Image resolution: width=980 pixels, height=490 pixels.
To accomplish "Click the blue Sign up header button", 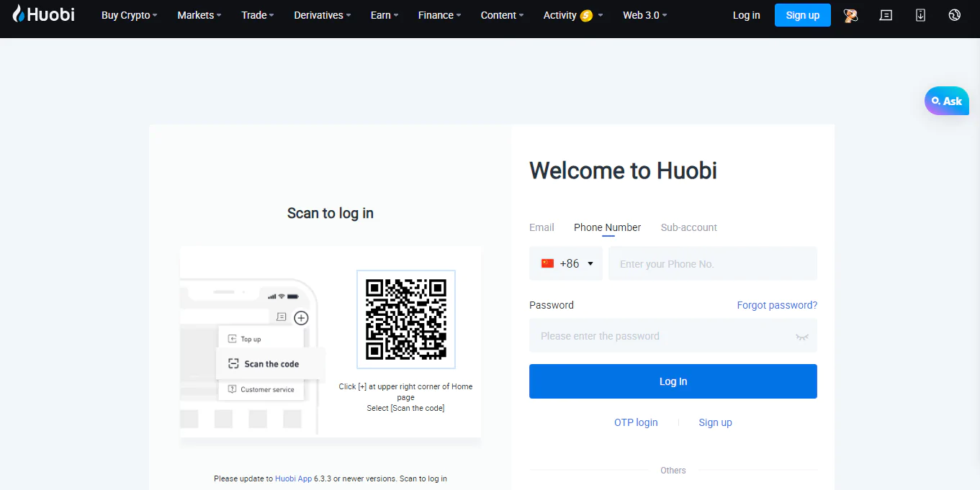I will tap(803, 15).
